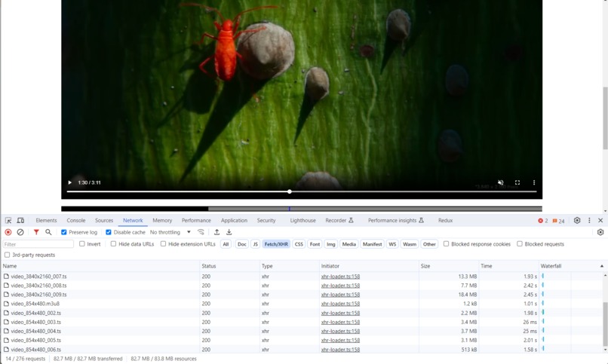
Task: Open the Security tab
Action: 266,220
